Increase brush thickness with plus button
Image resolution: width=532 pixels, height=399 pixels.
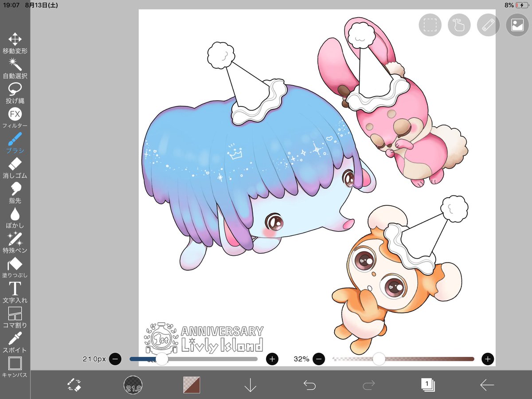272,359
